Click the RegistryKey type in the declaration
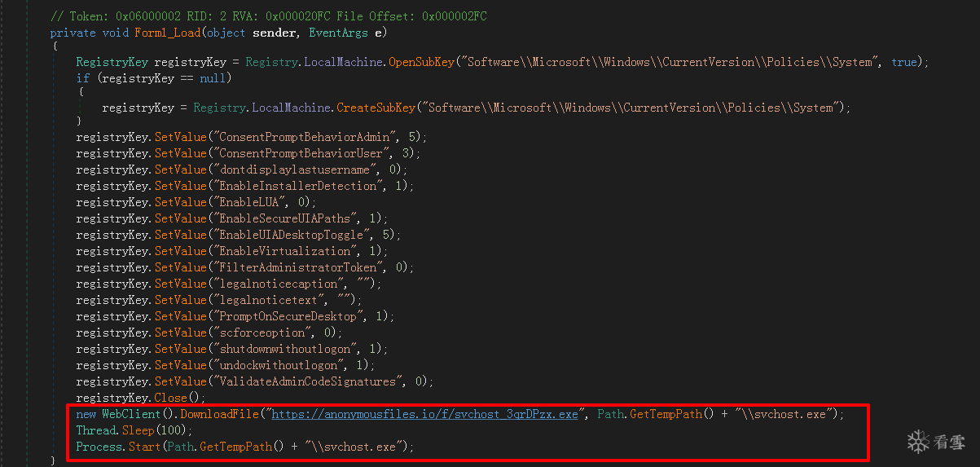 point(112,62)
